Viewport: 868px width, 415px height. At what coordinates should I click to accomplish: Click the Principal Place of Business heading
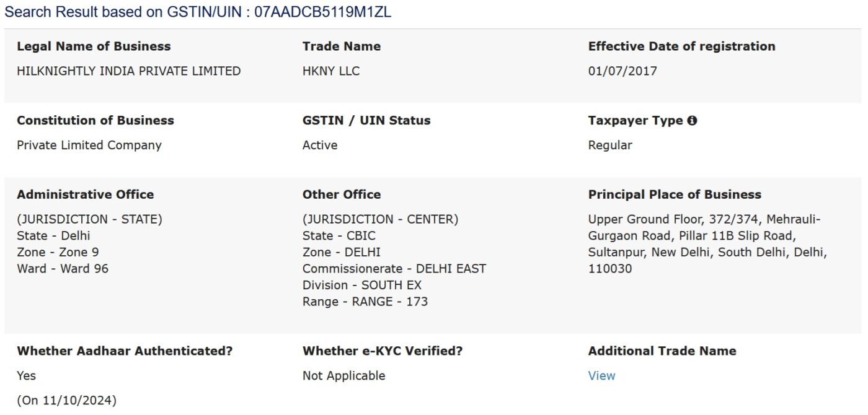point(675,194)
